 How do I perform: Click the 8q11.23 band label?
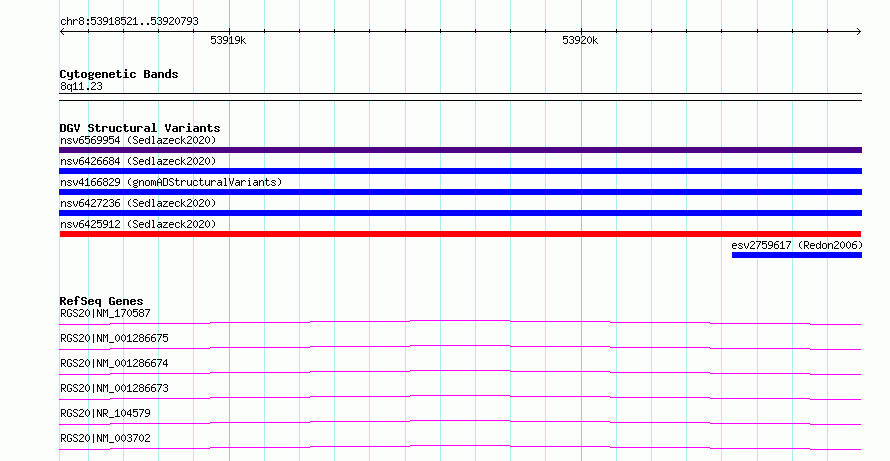(81, 86)
